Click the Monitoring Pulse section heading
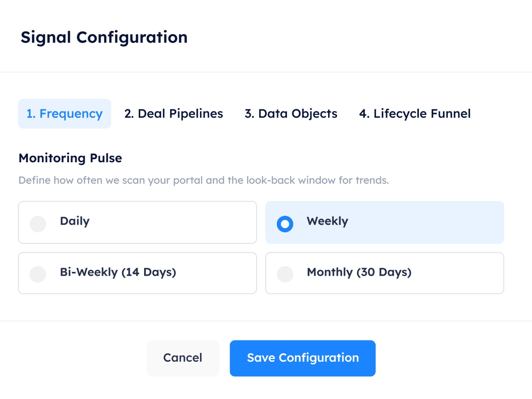This screenshot has height=399, width=532. tap(70, 158)
